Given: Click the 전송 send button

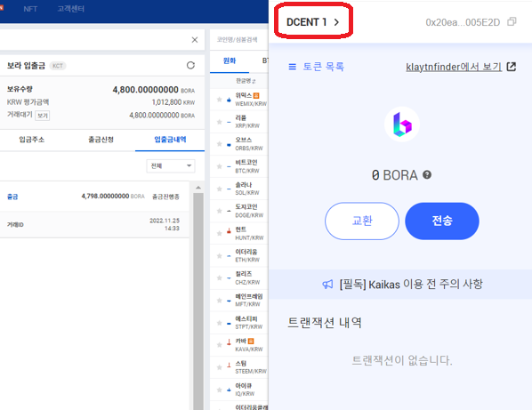Looking at the screenshot, I should click(x=442, y=221).
